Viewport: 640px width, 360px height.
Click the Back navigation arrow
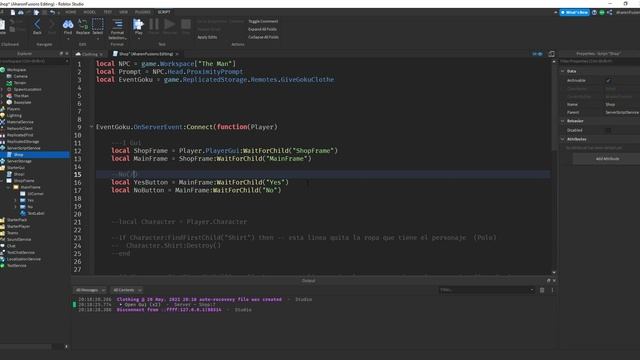click(37, 27)
